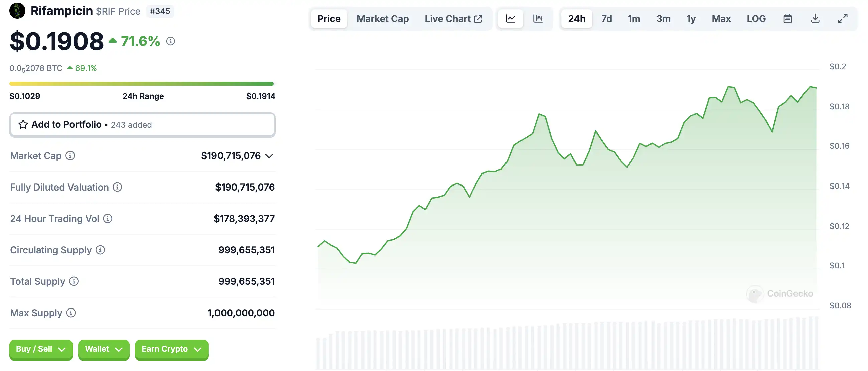Click info icon next to 71.6% change
Image resolution: width=868 pixels, height=371 pixels.
click(x=170, y=41)
